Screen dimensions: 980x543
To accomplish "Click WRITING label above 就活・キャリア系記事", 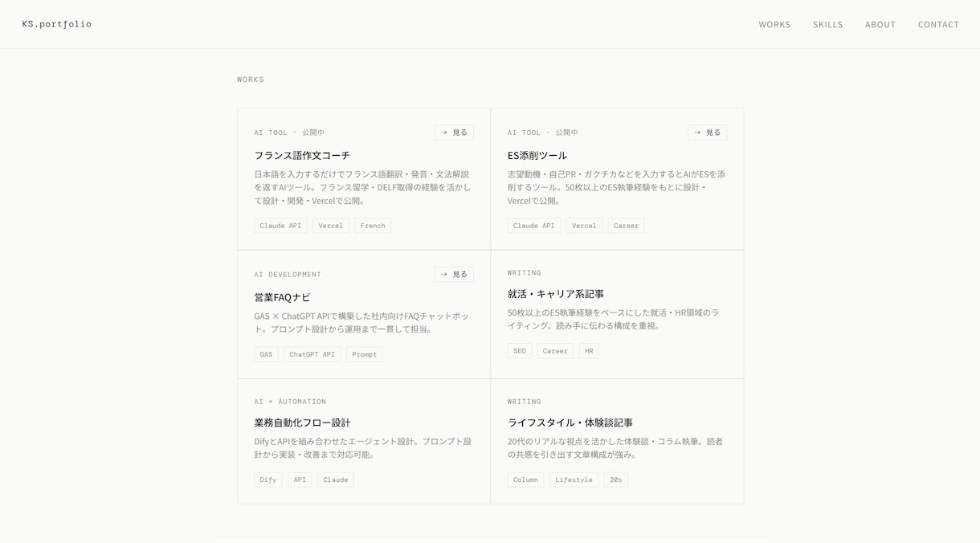I will click(525, 273).
